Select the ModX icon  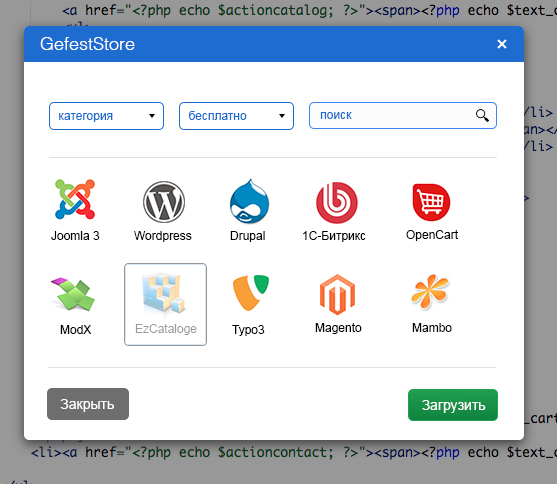pyautogui.click(x=73, y=294)
